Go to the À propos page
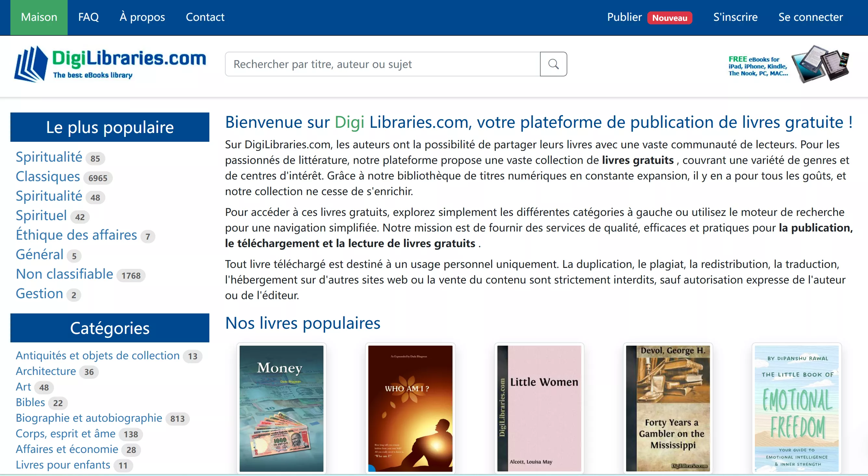Screen dimensions: 868x476 click(142, 17)
